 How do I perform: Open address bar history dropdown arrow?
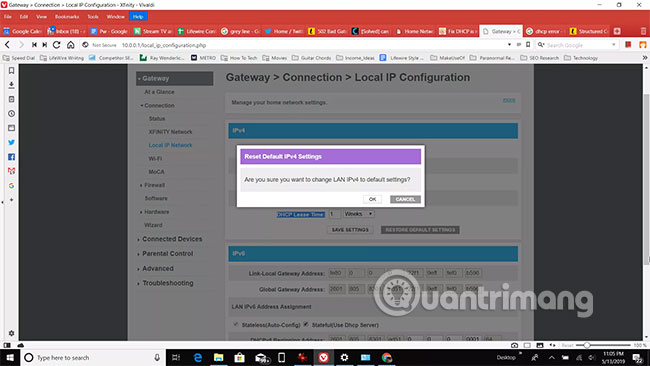pyautogui.click(x=509, y=44)
